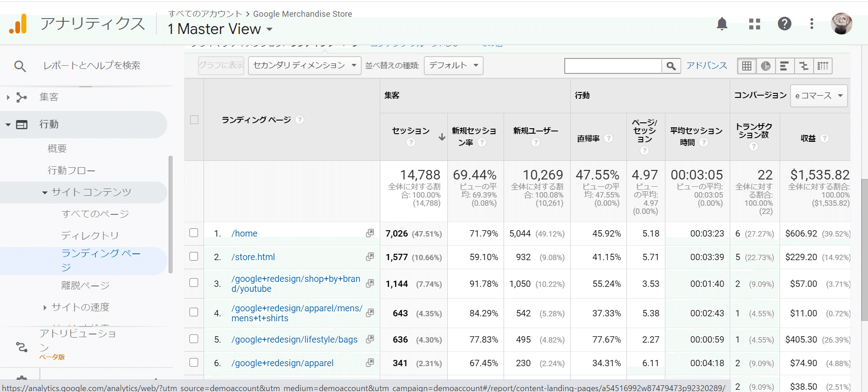Open 概要 under 行動

tap(57, 149)
